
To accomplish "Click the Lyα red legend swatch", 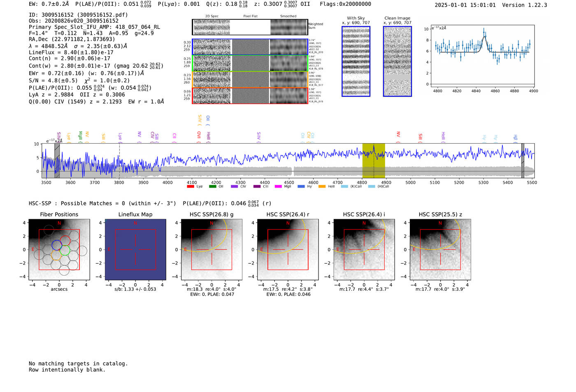I will click(x=190, y=186).
